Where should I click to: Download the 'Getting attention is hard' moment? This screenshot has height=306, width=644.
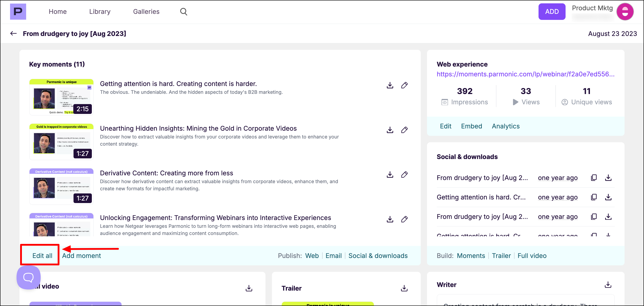click(x=390, y=85)
